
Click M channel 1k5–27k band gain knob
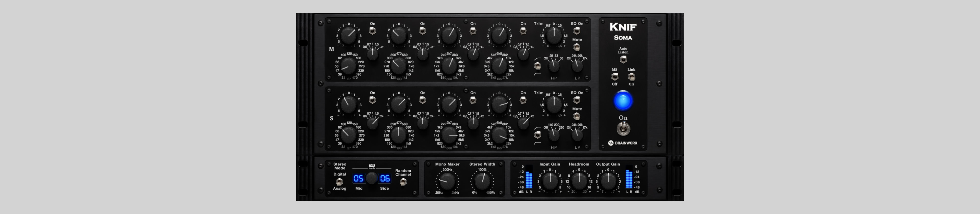(x=499, y=36)
